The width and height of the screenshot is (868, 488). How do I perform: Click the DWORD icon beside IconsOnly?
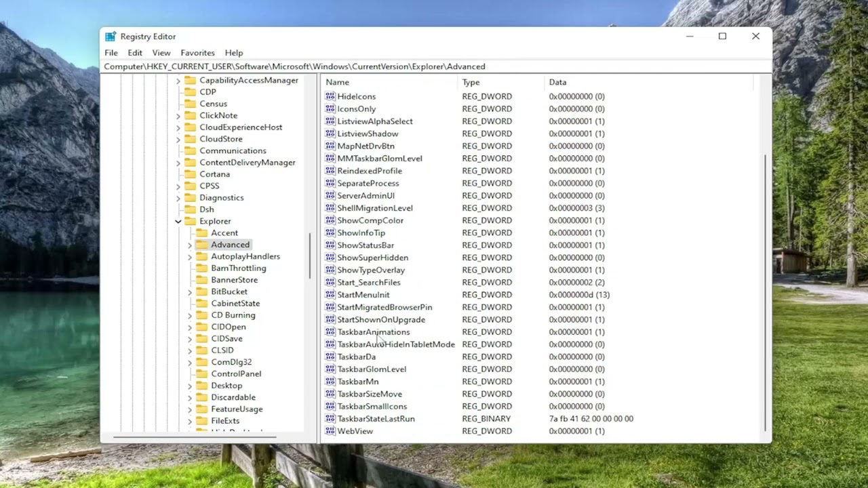(330, 108)
